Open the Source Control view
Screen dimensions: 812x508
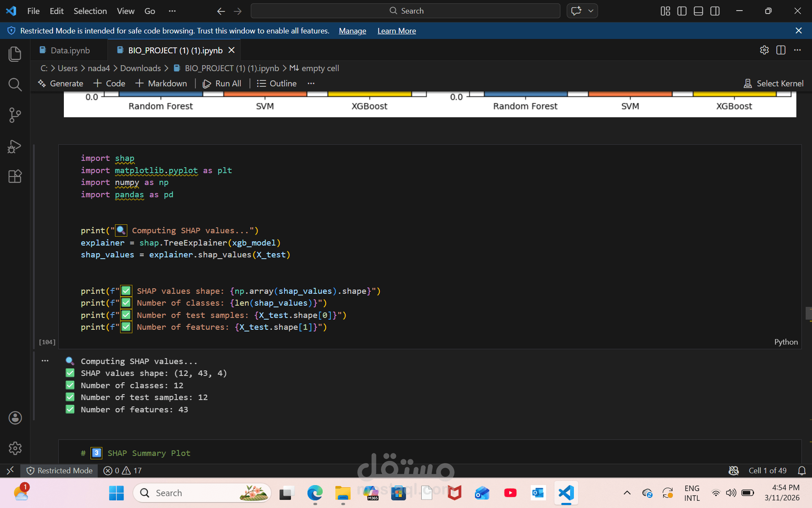pos(15,115)
